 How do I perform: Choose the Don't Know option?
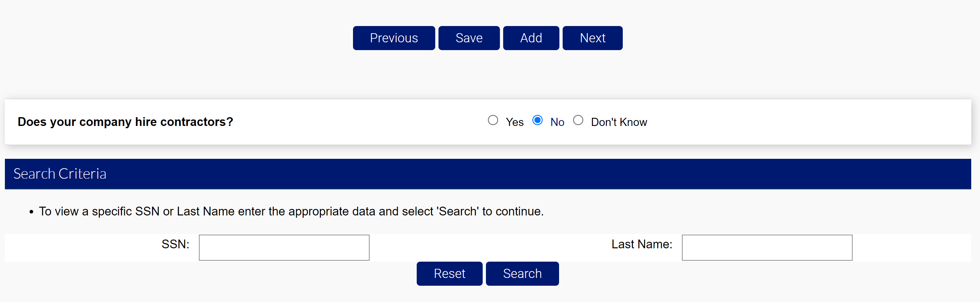578,120
